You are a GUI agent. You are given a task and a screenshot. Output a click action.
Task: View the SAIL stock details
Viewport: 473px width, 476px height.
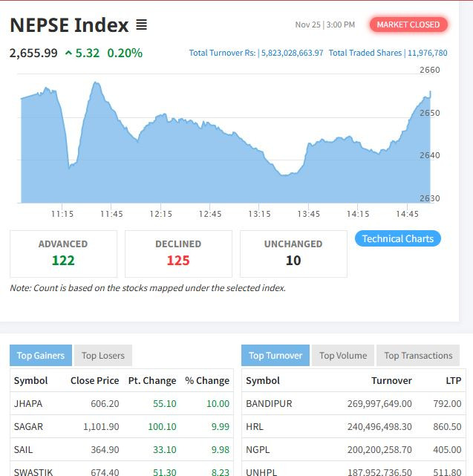(x=23, y=449)
